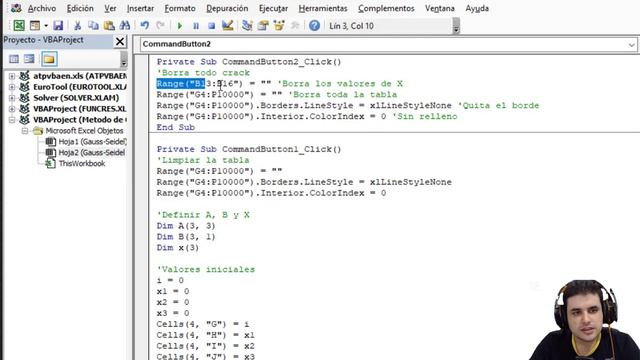Click the View Object icon in Project panel
This screenshot has height=360, width=640.
click(29, 59)
